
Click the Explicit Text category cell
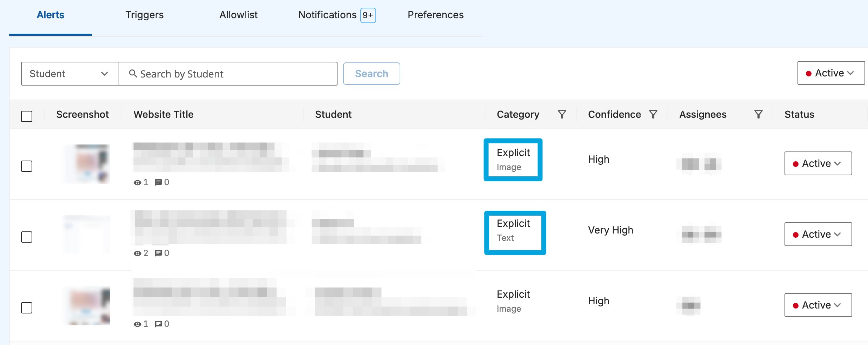click(513, 230)
